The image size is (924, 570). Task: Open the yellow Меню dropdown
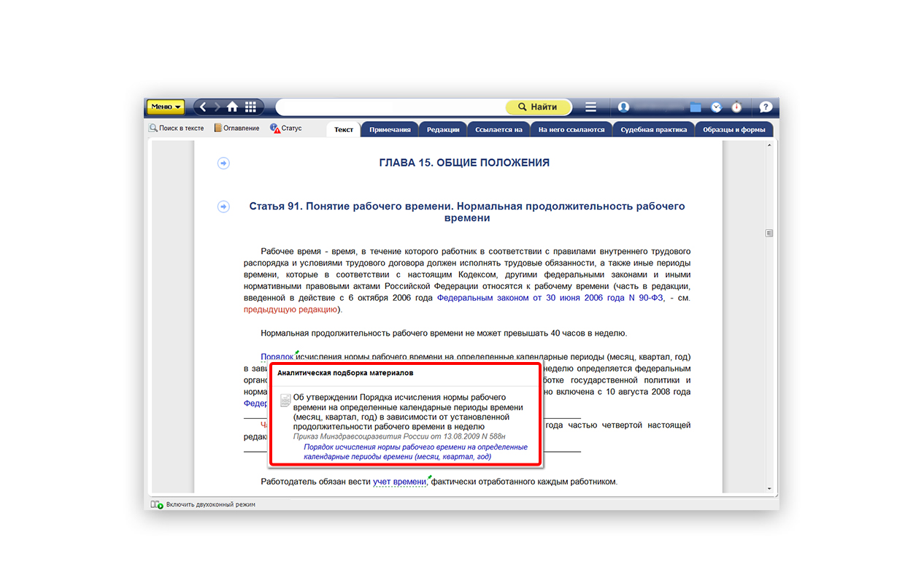[166, 107]
